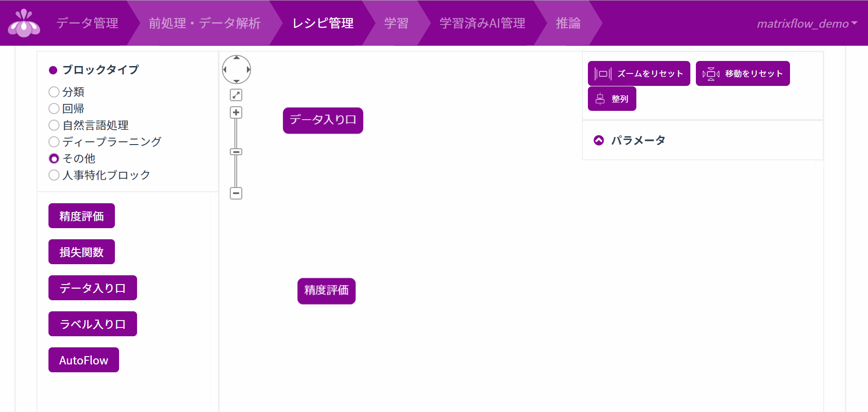
Task: Pan canvas down with navigation arrow
Action: point(236,81)
